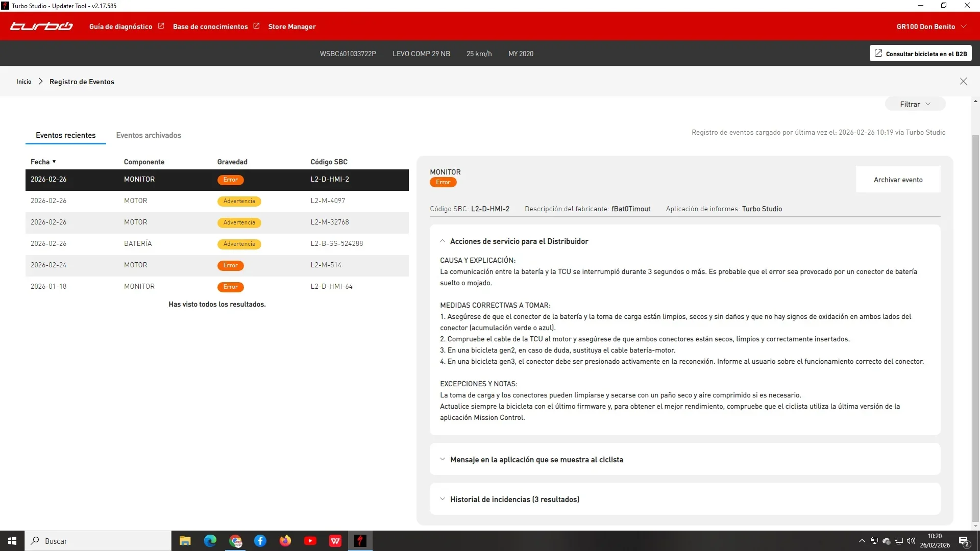Open Google Chrome from the taskbar
The height and width of the screenshot is (551, 980).
(235, 541)
